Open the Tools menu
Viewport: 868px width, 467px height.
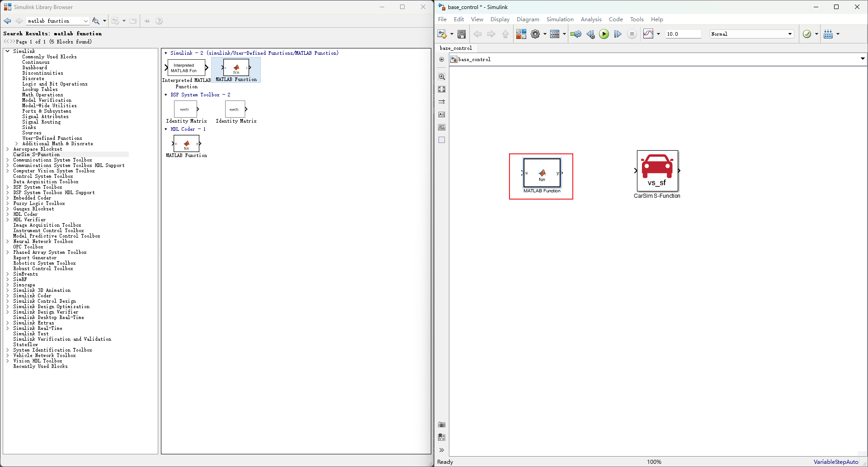pos(637,19)
